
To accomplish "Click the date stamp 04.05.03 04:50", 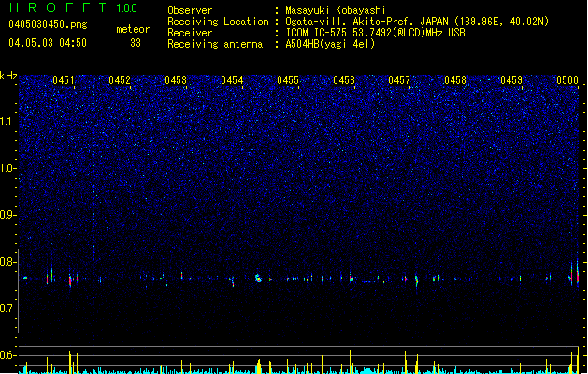I will pos(48,43).
